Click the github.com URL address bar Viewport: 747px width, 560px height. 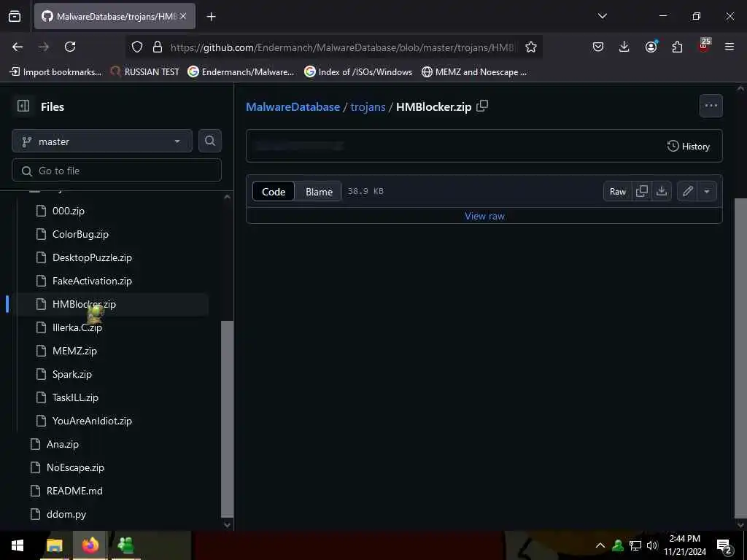click(342, 47)
